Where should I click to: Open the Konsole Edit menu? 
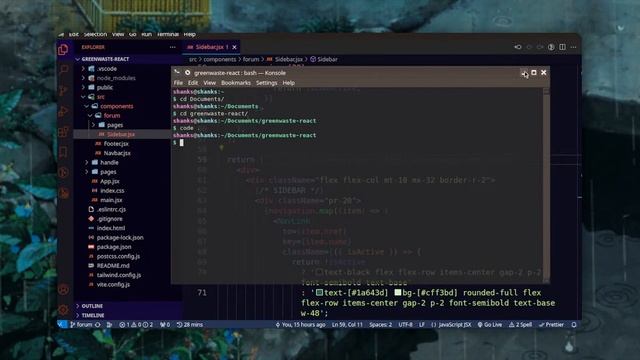[x=193, y=83]
